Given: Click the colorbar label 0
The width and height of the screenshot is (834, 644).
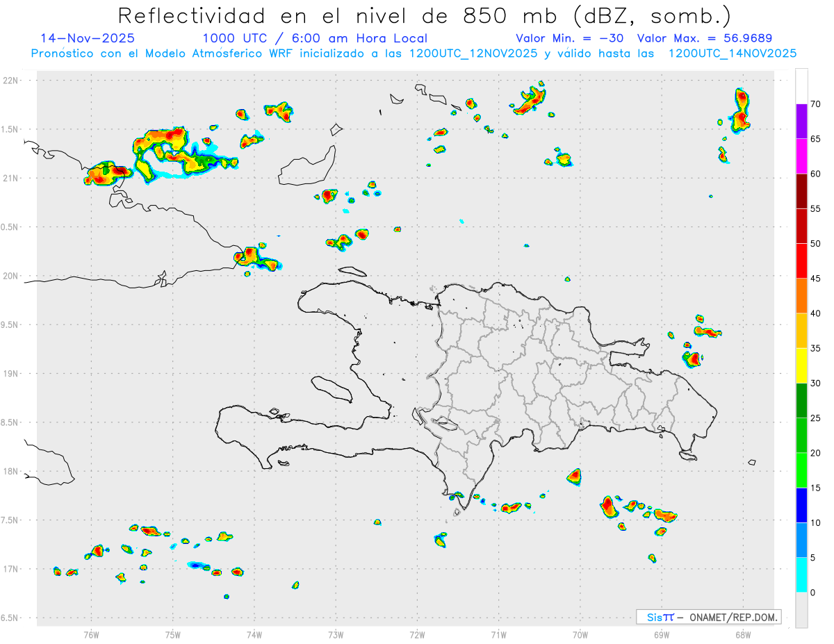Looking at the screenshot, I should pyautogui.click(x=813, y=593).
